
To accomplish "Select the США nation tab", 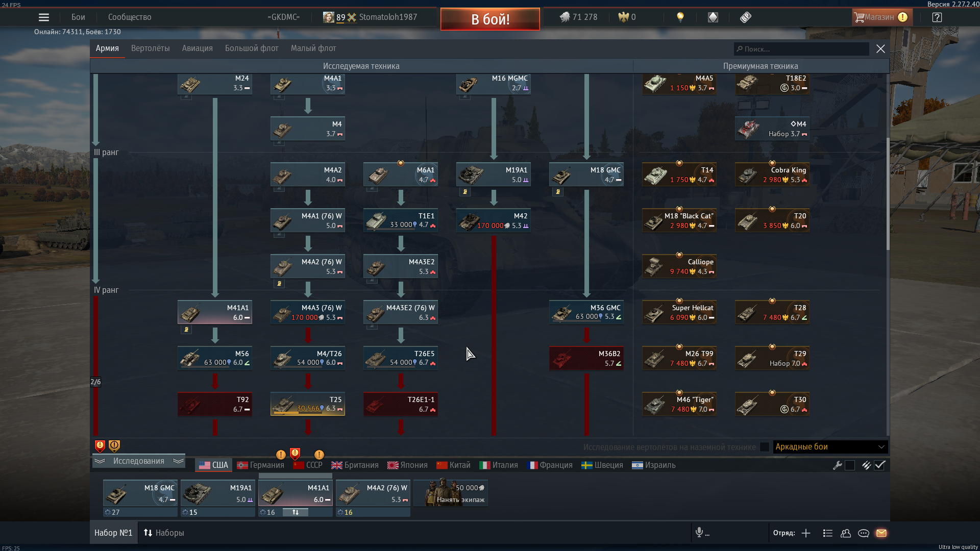I will 213,465.
